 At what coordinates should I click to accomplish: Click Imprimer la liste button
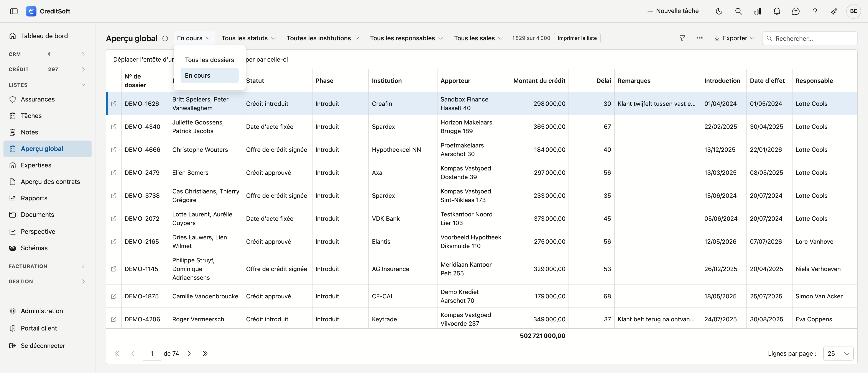[x=577, y=38]
